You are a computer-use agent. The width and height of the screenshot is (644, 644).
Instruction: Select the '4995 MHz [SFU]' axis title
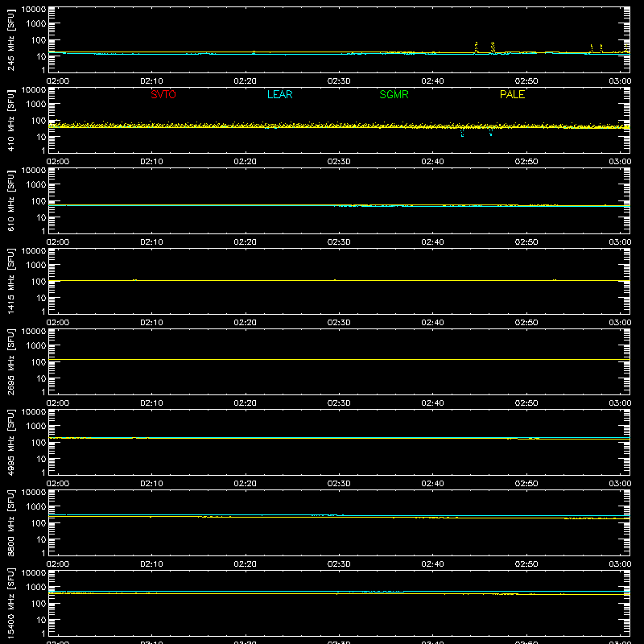(x=11, y=442)
